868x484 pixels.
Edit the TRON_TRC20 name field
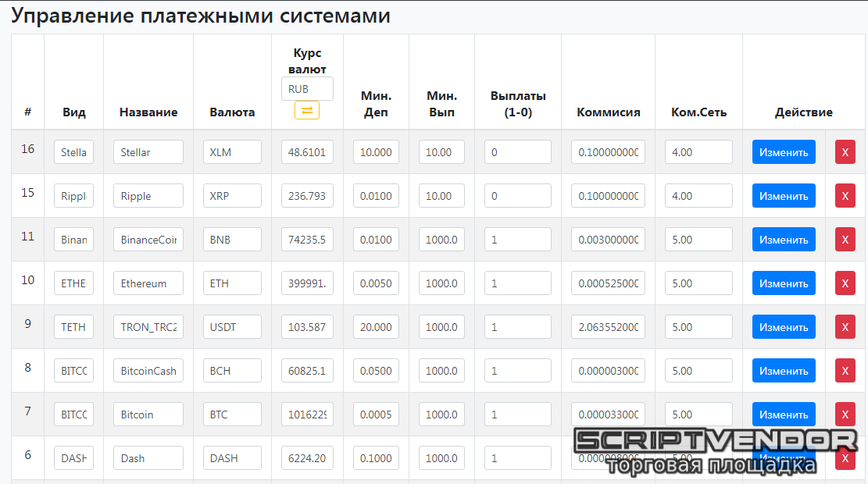(148, 327)
